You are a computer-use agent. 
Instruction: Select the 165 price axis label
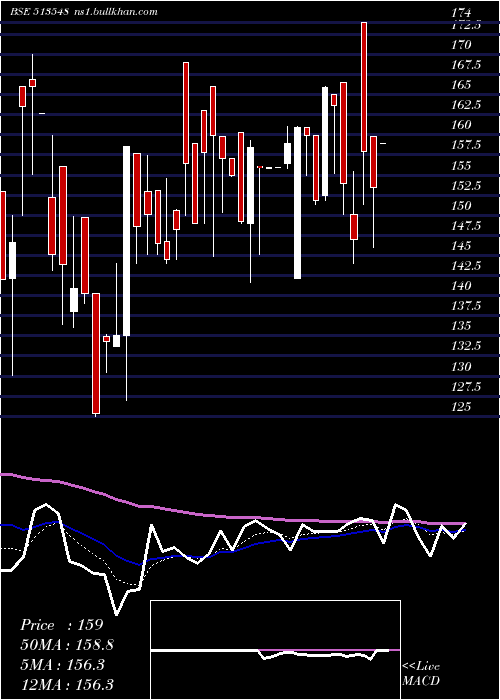click(x=461, y=84)
